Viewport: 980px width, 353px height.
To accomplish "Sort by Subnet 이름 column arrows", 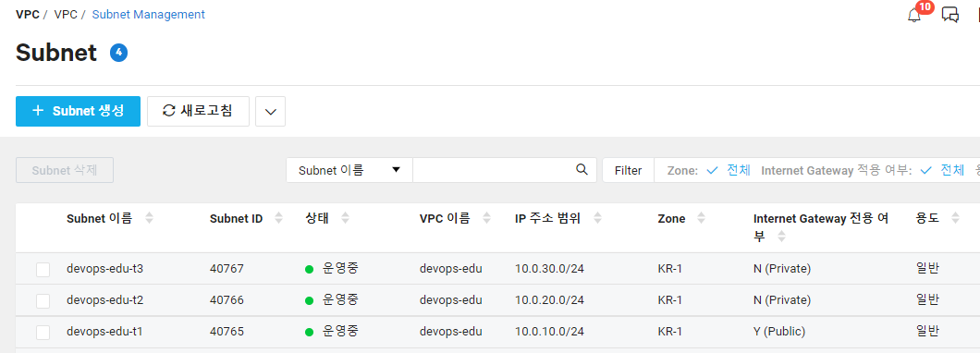I will tap(149, 218).
